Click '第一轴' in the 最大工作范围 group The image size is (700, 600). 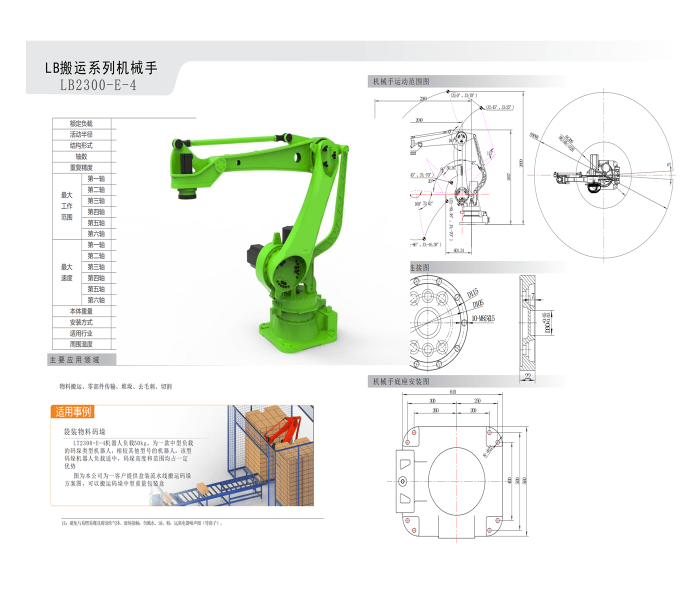[x=96, y=178]
